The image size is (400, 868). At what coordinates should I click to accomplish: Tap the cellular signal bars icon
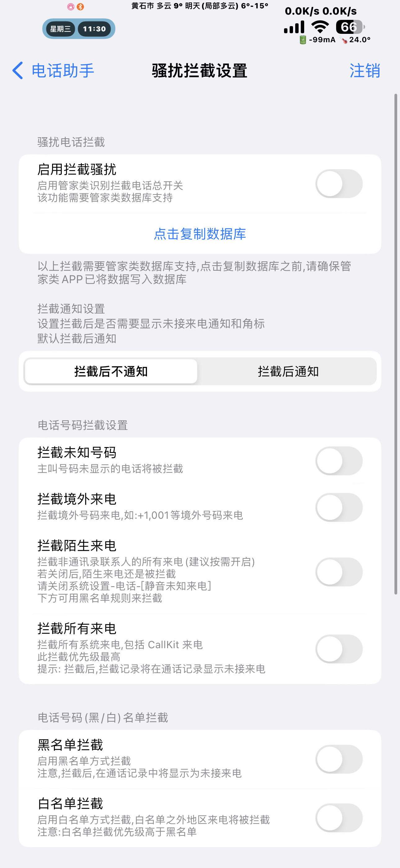coord(294,27)
